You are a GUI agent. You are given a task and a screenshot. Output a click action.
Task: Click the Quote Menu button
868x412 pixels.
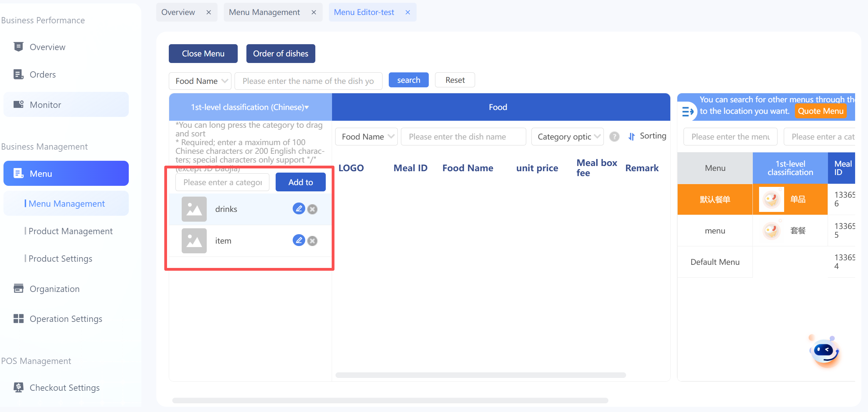tap(820, 111)
